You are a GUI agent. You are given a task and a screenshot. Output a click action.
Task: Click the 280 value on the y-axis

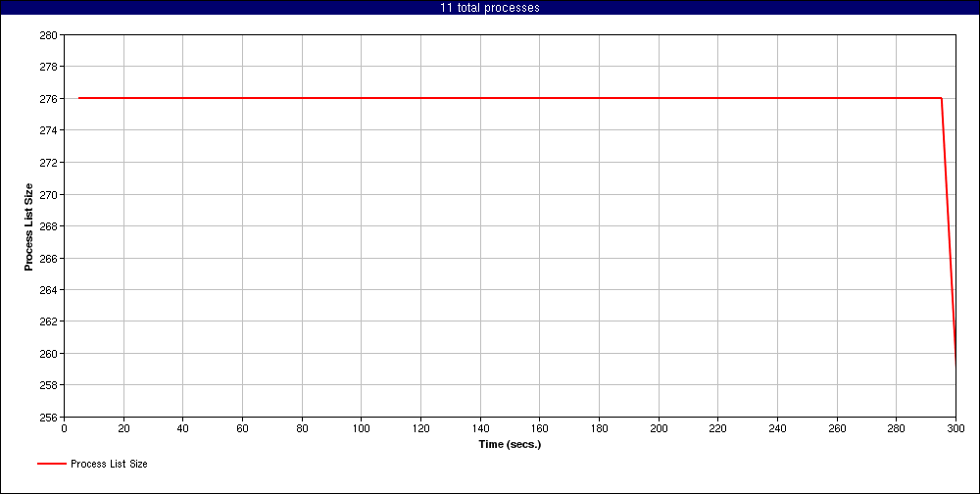coord(49,35)
